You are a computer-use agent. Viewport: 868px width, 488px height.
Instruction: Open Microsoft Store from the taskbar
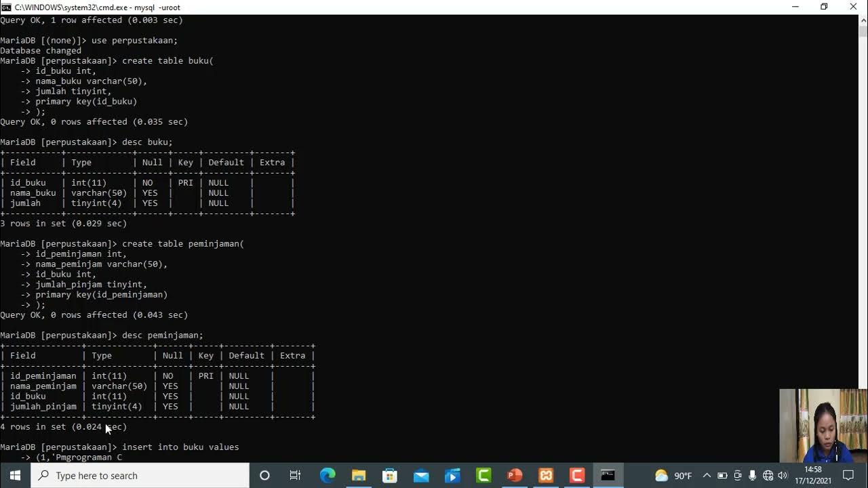click(390, 475)
